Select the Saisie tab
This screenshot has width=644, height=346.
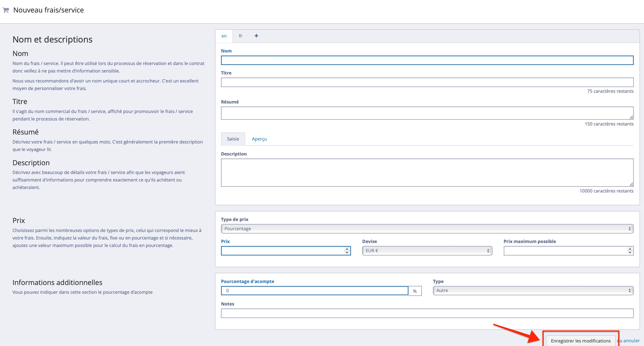pyautogui.click(x=233, y=139)
